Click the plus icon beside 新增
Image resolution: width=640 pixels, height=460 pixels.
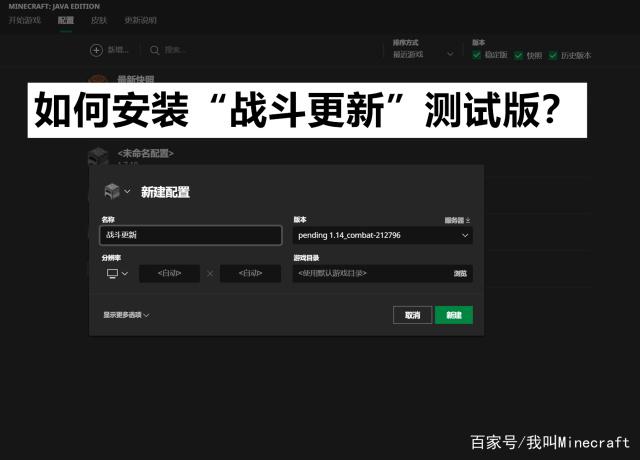(x=96, y=50)
